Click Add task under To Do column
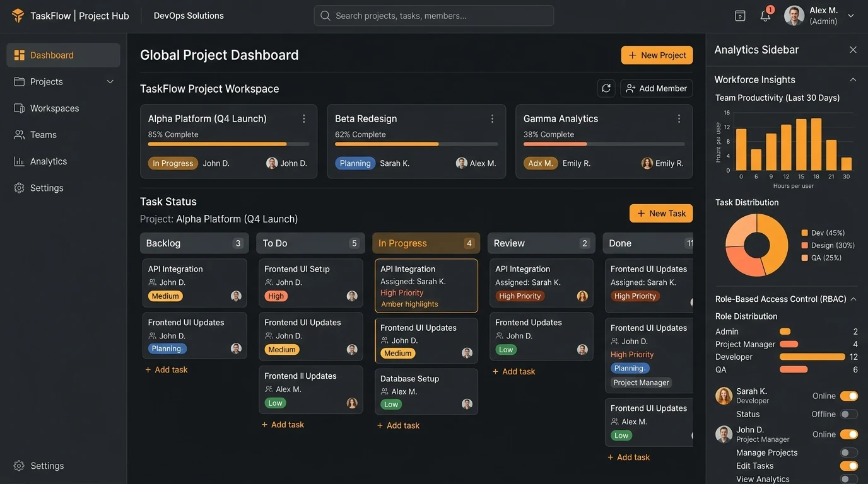 pos(283,425)
